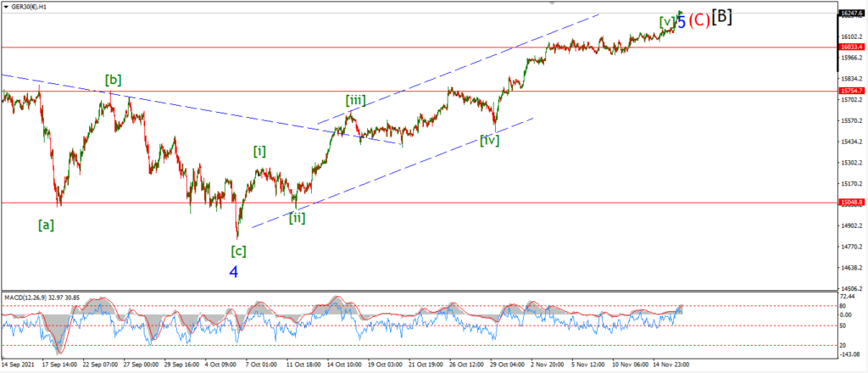Click the 15754.7 red price level tag
Screen dimensions: 868x373
pyautogui.click(x=852, y=90)
